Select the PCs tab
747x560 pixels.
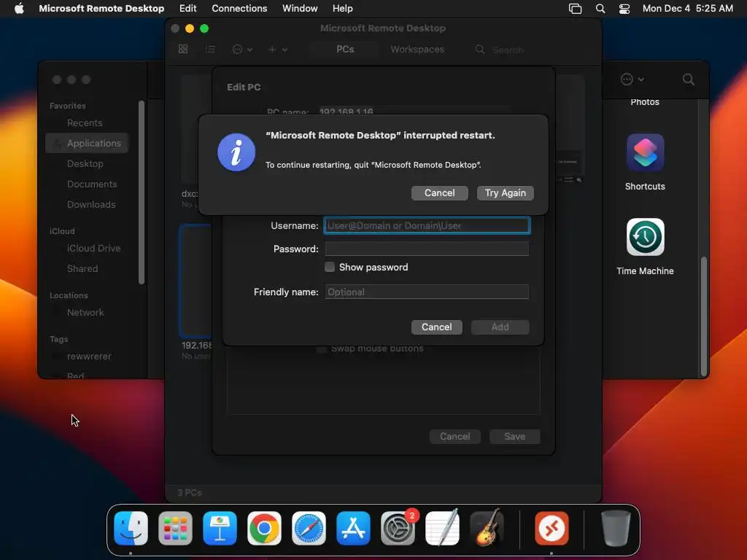(345, 49)
